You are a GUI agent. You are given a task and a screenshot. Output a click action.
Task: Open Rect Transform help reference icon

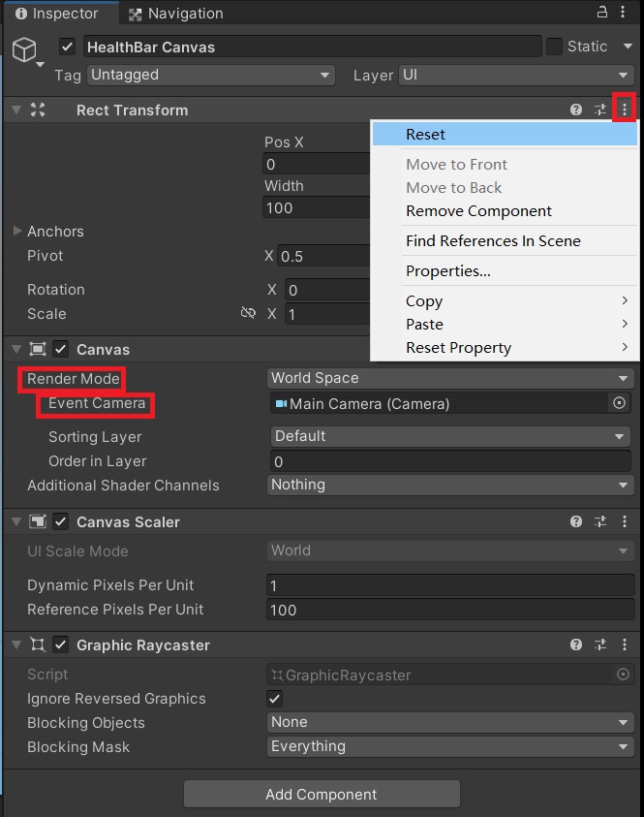(x=576, y=110)
